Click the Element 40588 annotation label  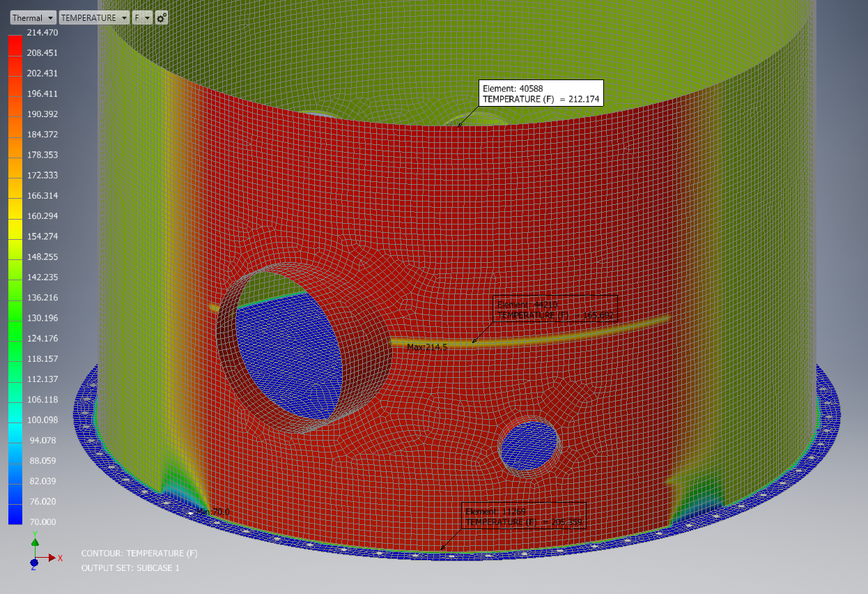(x=541, y=94)
